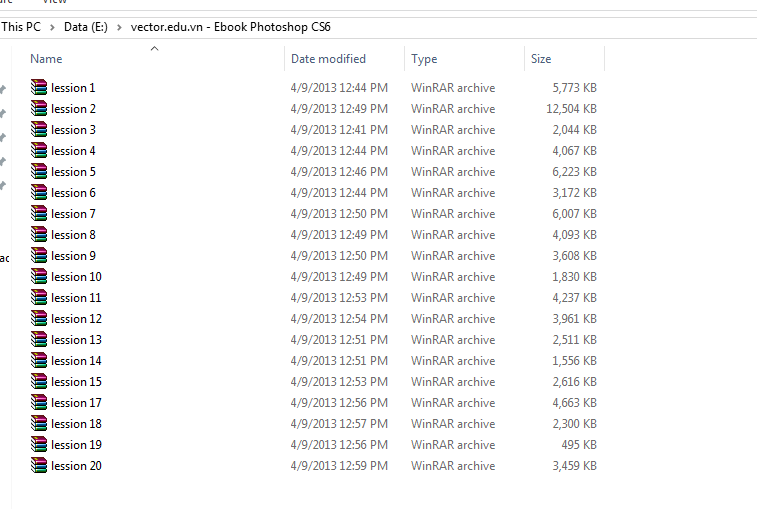Click WinRAR archive type of lession 13
757x509 pixels.
(x=453, y=339)
